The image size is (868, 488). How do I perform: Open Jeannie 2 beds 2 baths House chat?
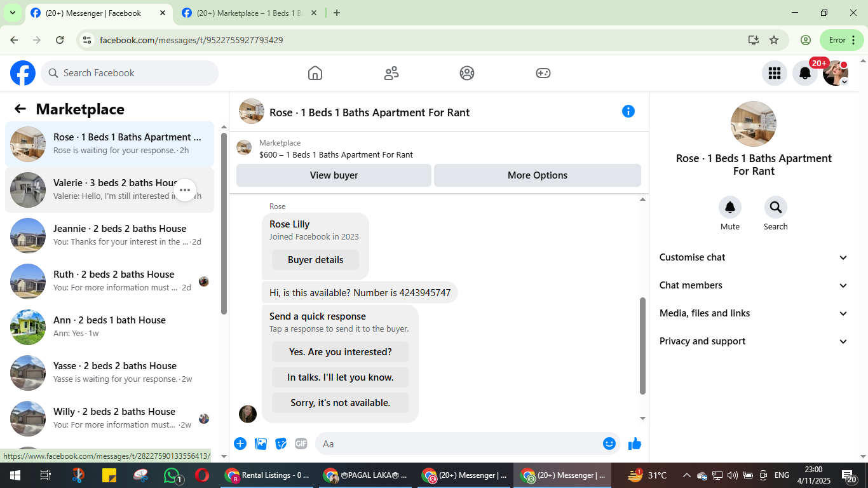[x=109, y=236]
